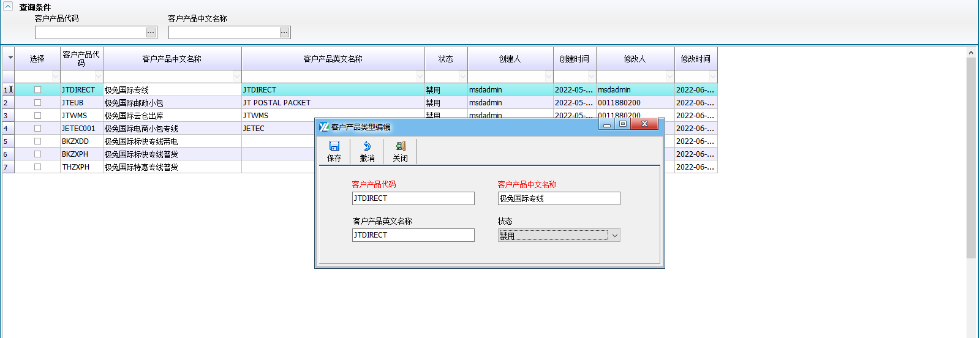Tick checkbox for row JTDIRECT

click(37, 89)
